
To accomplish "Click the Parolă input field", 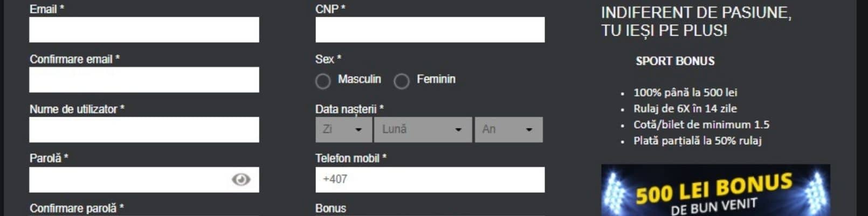I will click(144, 179).
